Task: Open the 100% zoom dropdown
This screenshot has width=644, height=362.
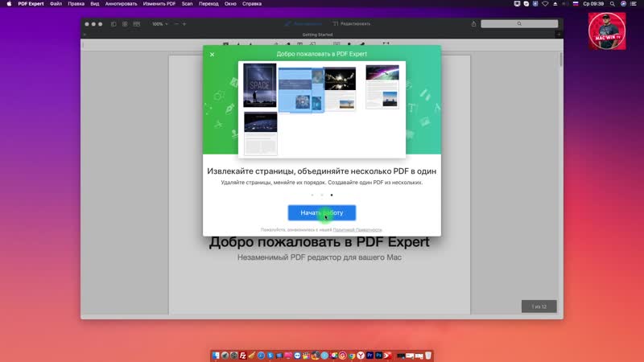Action: [159, 24]
